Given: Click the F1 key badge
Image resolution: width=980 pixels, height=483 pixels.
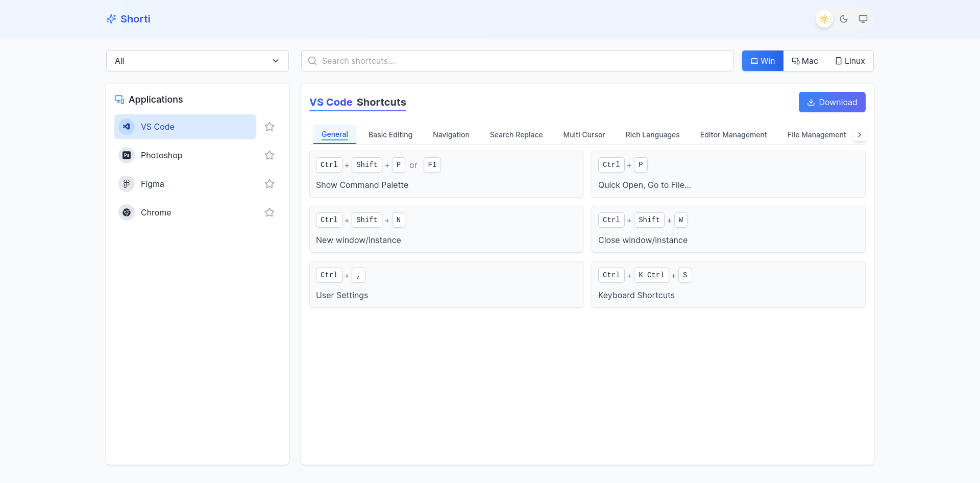Looking at the screenshot, I should [x=432, y=165].
